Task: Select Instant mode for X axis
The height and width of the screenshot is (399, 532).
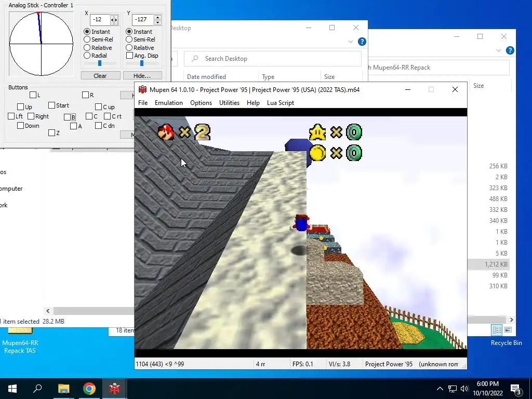Action: (x=87, y=32)
